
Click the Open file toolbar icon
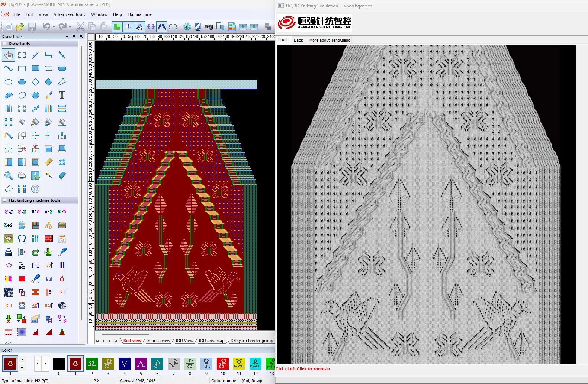click(x=20, y=27)
